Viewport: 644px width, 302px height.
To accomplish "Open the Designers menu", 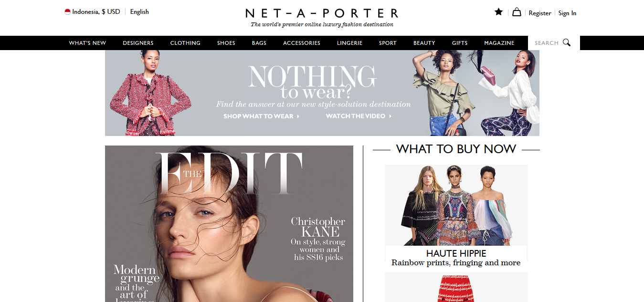I will (x=138, y=43).
